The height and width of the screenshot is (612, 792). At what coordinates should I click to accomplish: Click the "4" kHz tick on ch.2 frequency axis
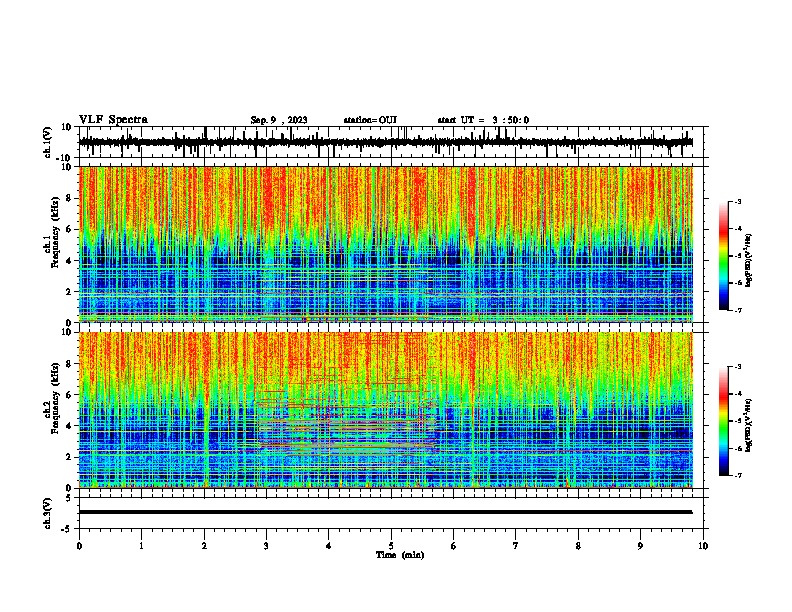(x=70, y=426)
